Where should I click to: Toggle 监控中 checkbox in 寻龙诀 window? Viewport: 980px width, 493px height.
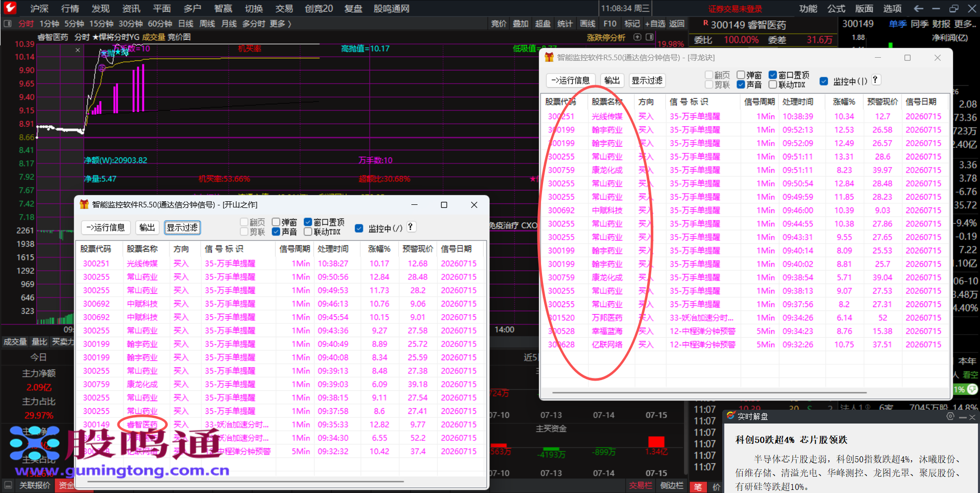click(824, 81)
